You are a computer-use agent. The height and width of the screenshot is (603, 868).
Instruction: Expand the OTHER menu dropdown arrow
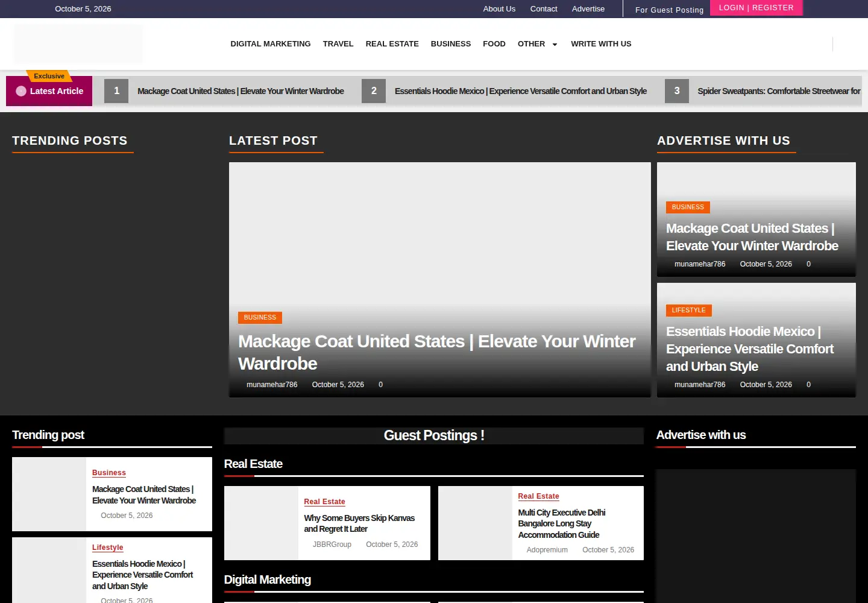pos(555,44)
